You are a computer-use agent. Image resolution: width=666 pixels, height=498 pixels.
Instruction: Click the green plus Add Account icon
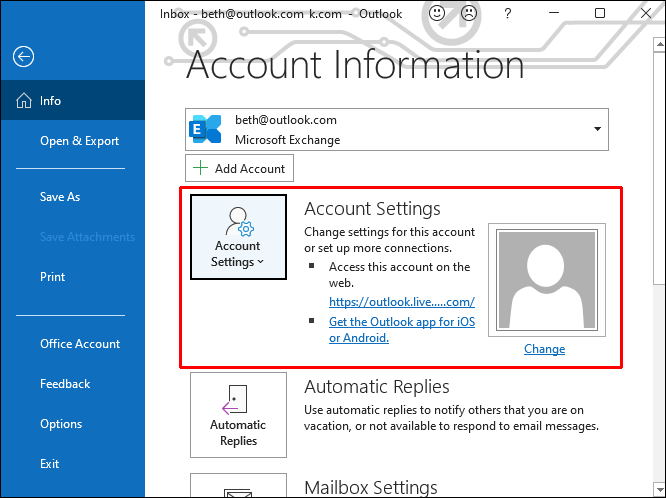point(201,168)
